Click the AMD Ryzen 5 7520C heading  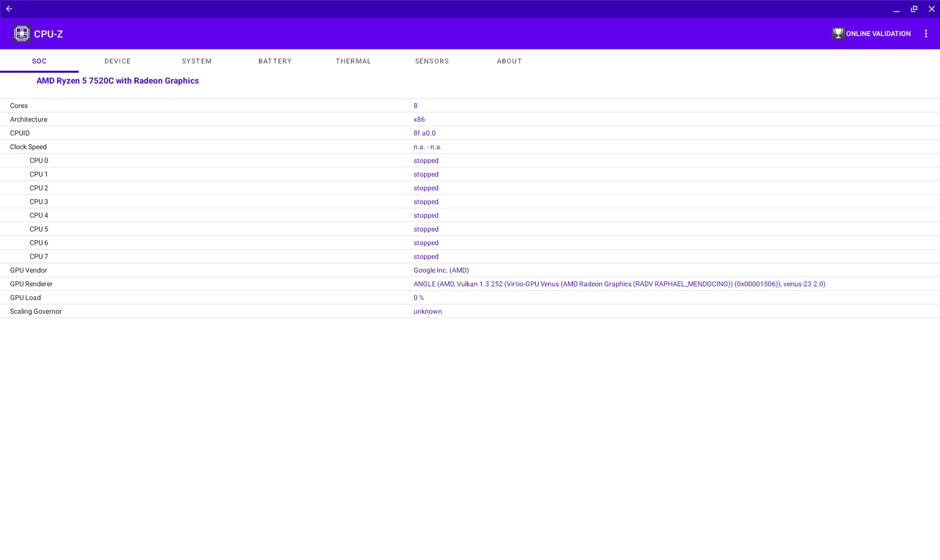(117, 81)
